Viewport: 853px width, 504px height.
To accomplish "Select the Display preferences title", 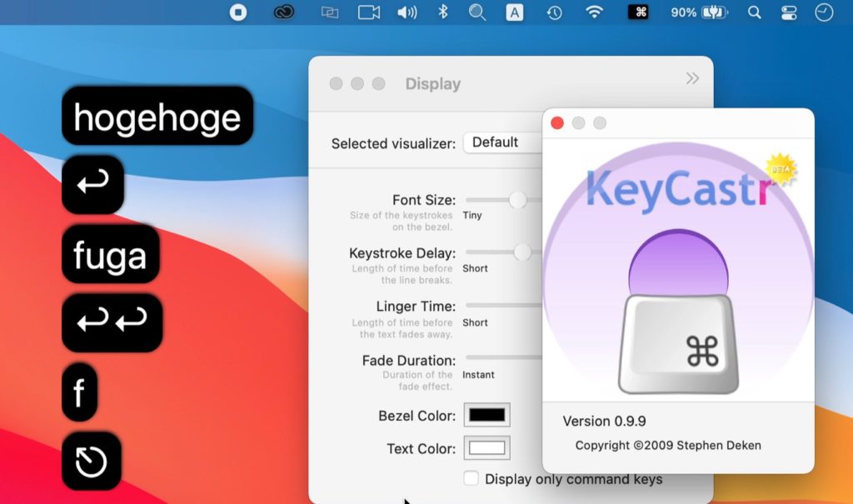I will (432, 83).
